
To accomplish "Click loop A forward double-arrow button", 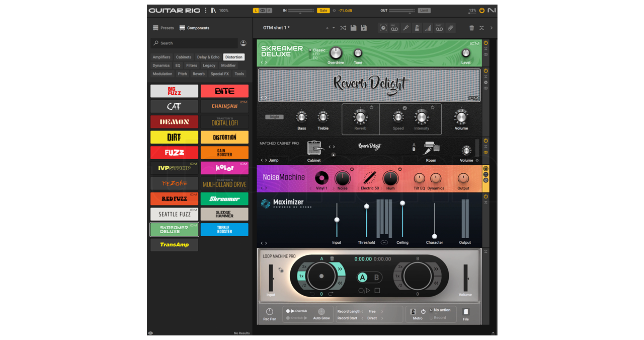I will tap(340, 269).
